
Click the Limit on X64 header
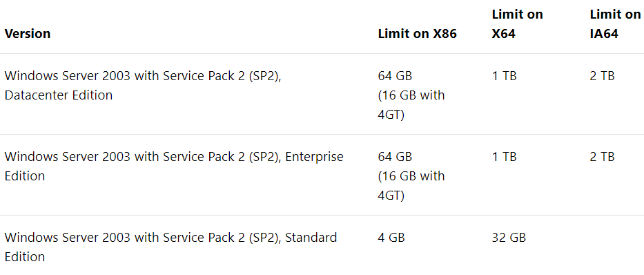pyautogui.click(x=518, y=24)
